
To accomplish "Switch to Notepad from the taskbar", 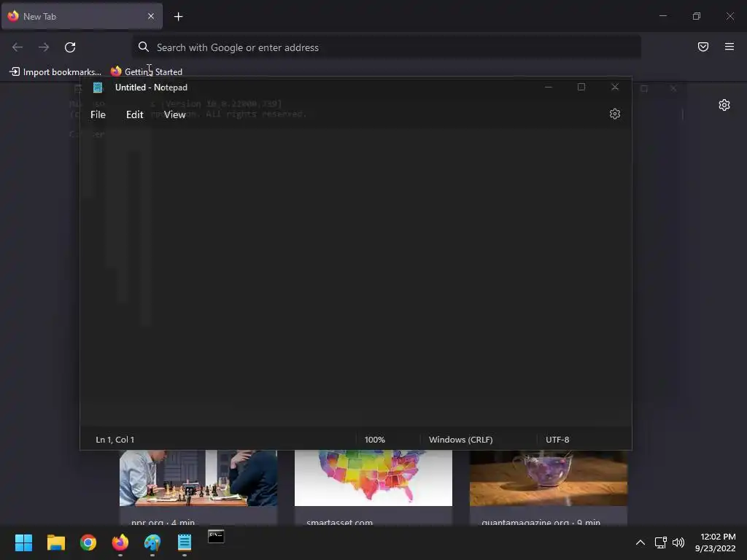I will tap(185, 542).
